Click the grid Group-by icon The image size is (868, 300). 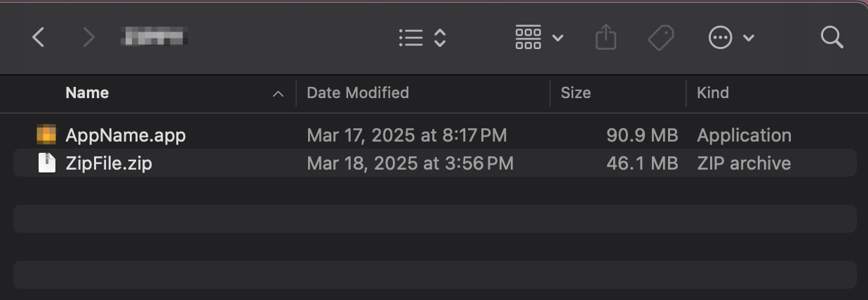click(x=528, y=37)
